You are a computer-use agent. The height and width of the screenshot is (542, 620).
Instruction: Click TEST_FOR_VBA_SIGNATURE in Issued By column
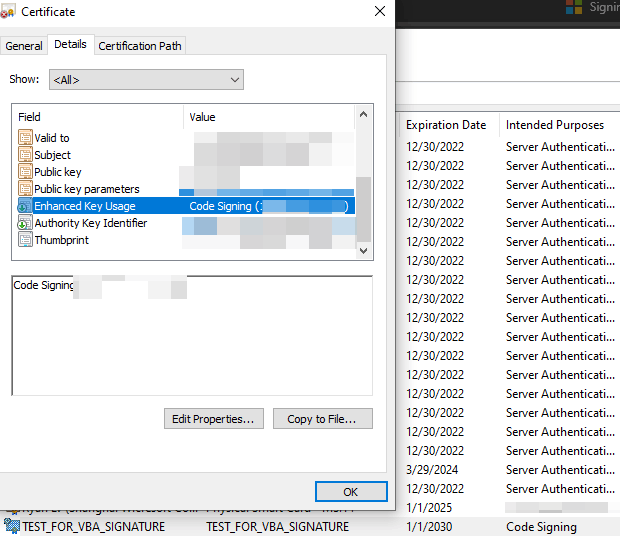[x=277, y=527]
